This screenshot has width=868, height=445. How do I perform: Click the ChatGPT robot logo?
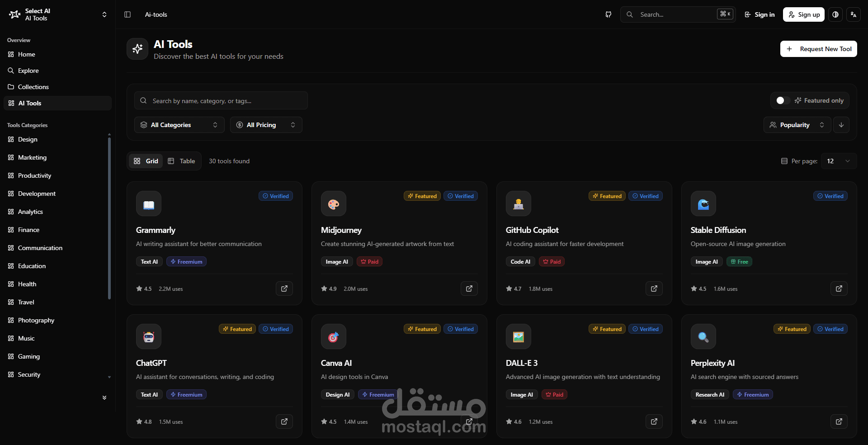point(149,336)
